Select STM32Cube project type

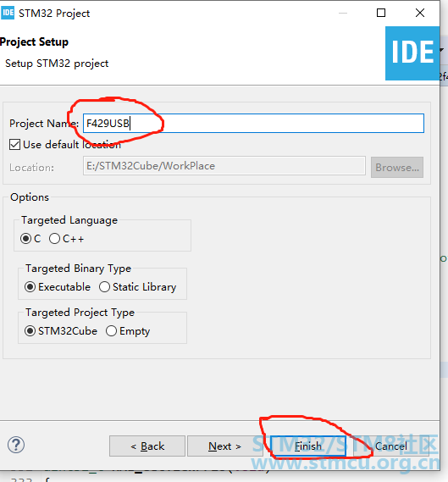coord(30,331)
